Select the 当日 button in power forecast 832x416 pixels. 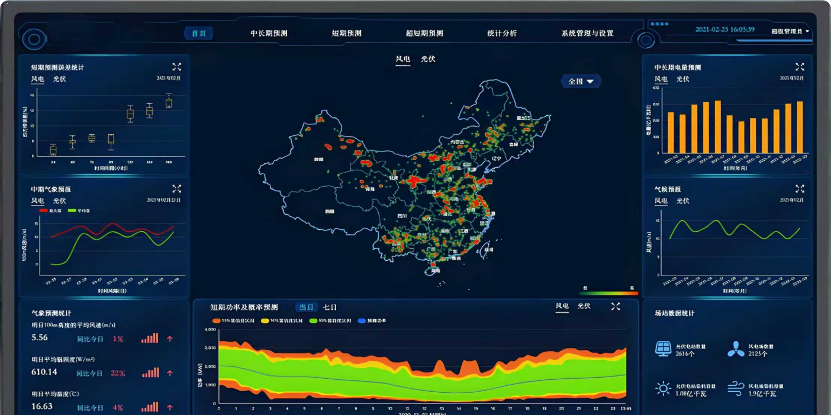pyautogui.click(x=306, y=307)
